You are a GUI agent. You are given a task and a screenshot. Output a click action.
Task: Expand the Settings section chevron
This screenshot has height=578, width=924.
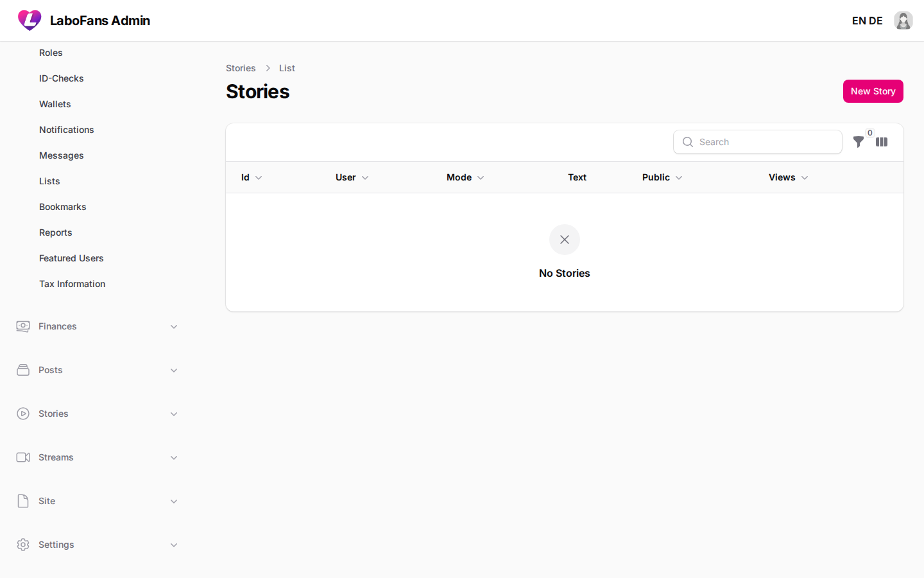(174, 545)
